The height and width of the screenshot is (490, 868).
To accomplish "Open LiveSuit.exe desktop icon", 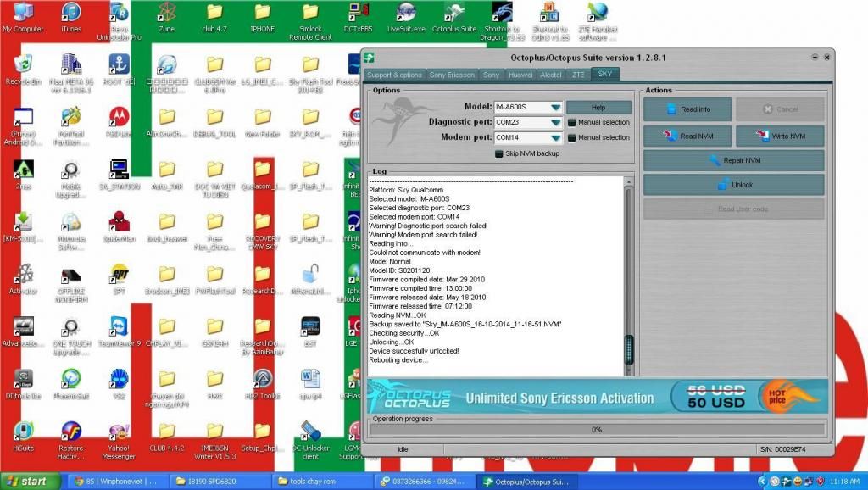I will (406, 18).
